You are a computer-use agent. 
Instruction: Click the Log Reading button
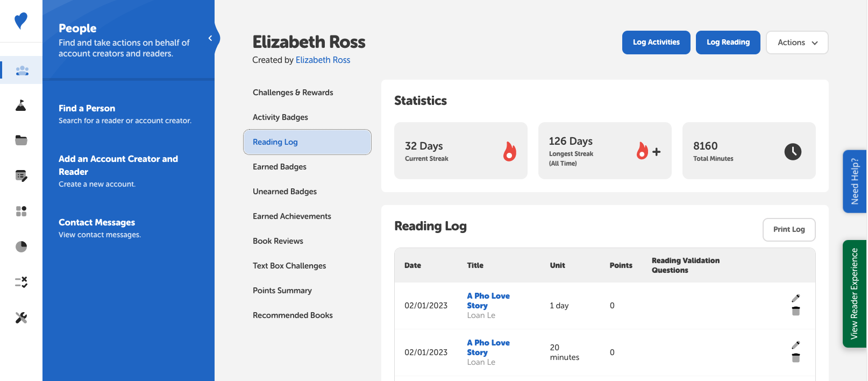click(x=728, y=43)
